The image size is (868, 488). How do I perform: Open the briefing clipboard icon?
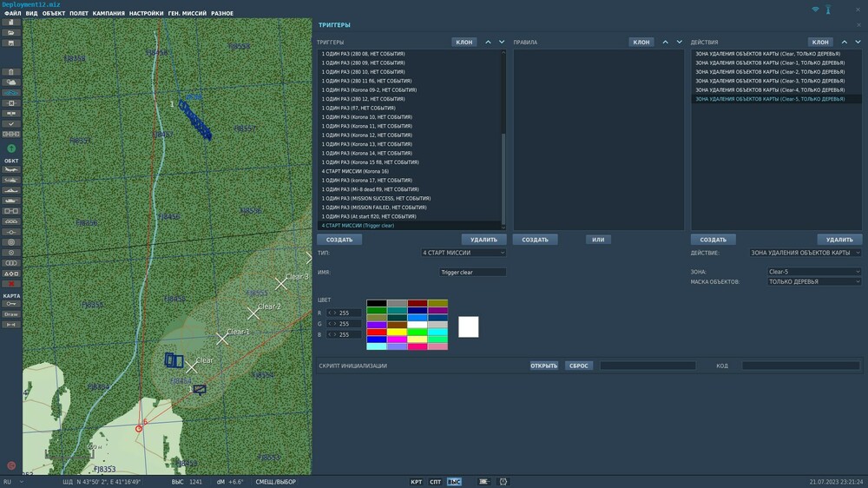click(11, 72)
